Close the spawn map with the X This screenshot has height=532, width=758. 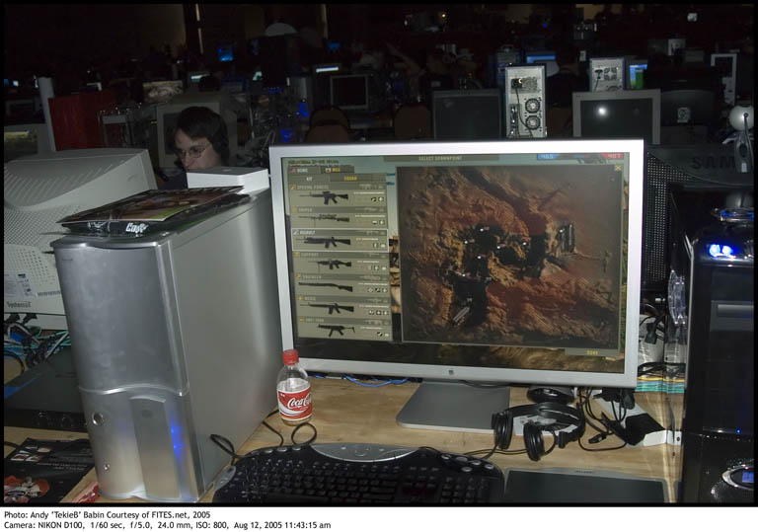[x=617, y=168]
